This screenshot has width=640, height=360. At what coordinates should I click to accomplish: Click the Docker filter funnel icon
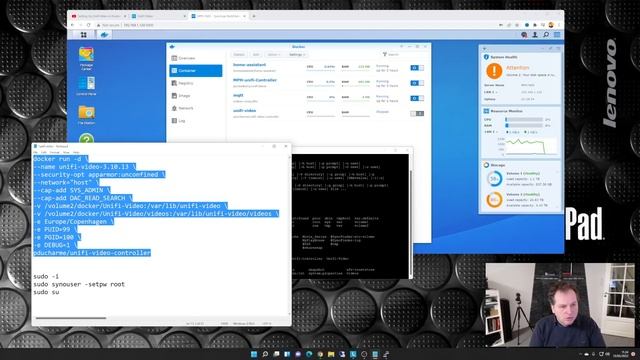[x=384, y=54]
